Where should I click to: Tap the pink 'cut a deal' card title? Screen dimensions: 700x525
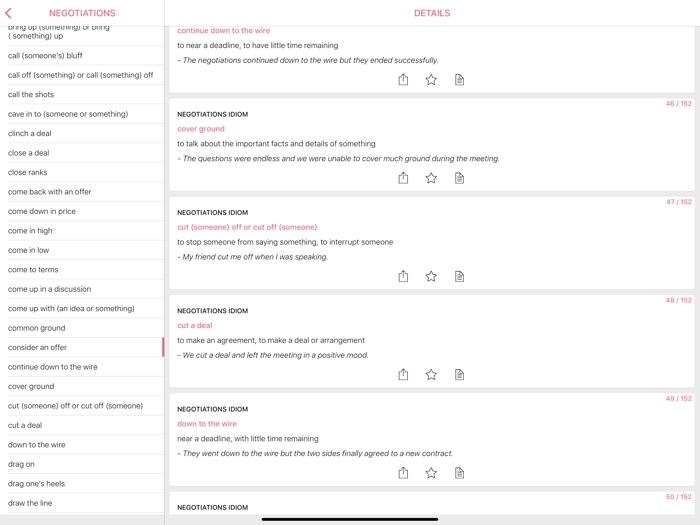[x=195, y=325]
